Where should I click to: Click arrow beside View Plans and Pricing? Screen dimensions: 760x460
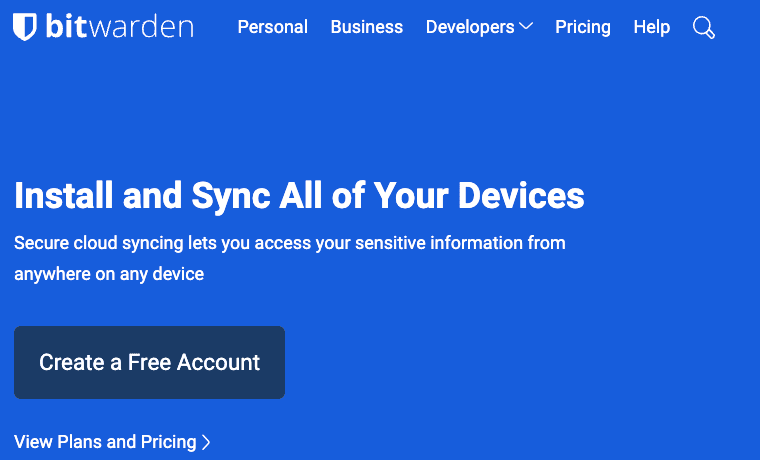click(x=206, y=442)
